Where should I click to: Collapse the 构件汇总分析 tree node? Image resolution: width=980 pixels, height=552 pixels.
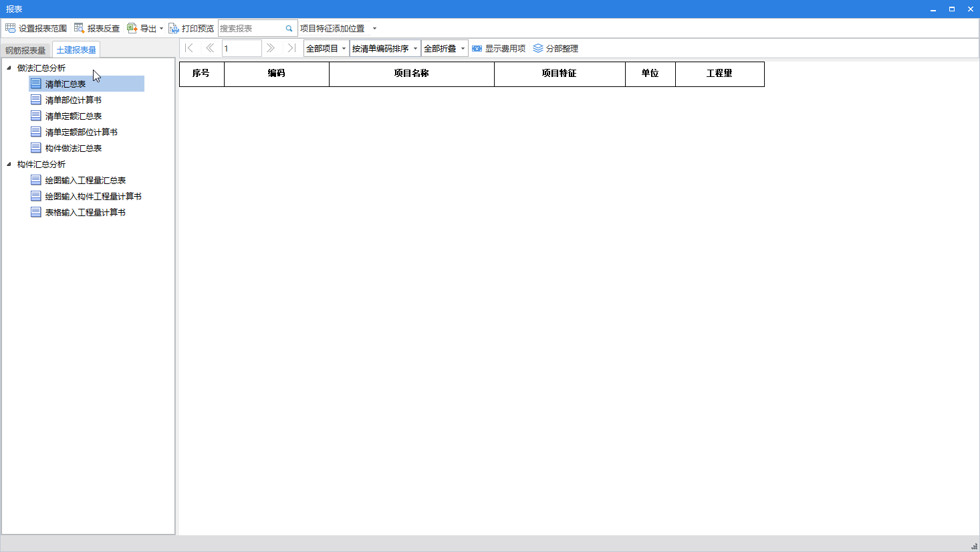coord(9,164)
